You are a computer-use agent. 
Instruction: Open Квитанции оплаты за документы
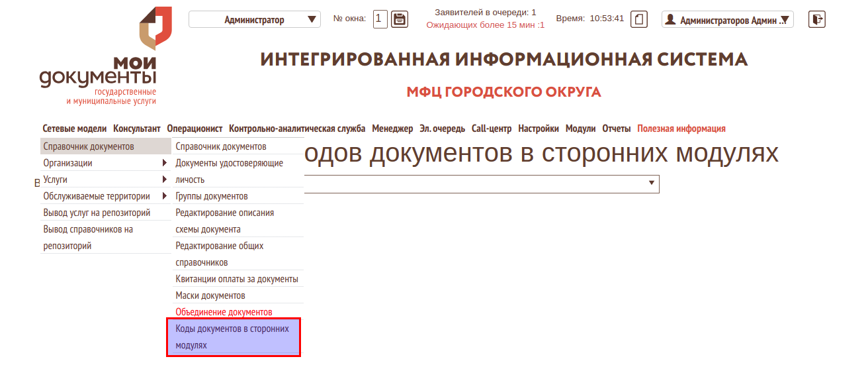coord(236,279)
